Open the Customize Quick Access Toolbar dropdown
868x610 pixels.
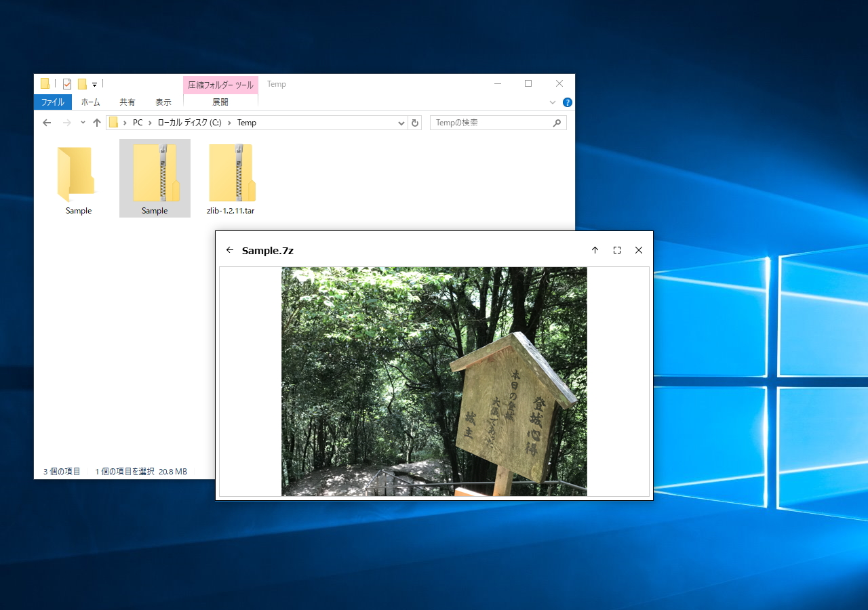(95, 85)
